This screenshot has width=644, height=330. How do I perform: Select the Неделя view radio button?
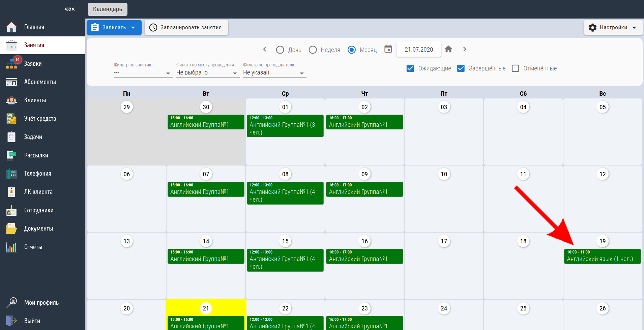313,50
